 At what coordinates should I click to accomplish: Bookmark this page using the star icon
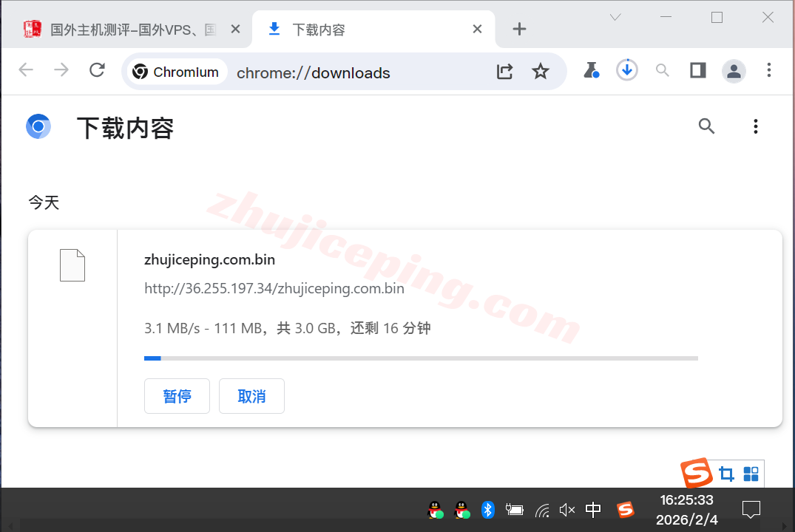[541, 71]
